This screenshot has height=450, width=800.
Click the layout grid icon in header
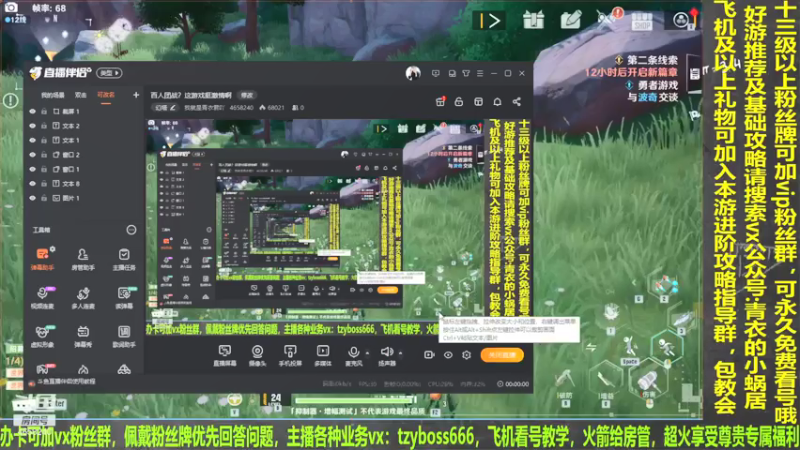click(x=478, y=102)
